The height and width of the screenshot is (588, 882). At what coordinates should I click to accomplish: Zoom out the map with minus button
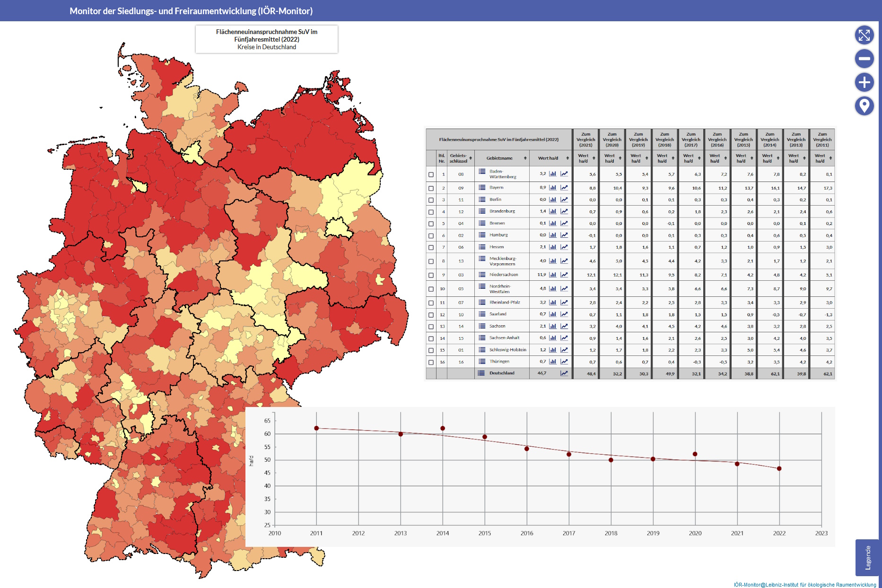(x=864, y=59)
